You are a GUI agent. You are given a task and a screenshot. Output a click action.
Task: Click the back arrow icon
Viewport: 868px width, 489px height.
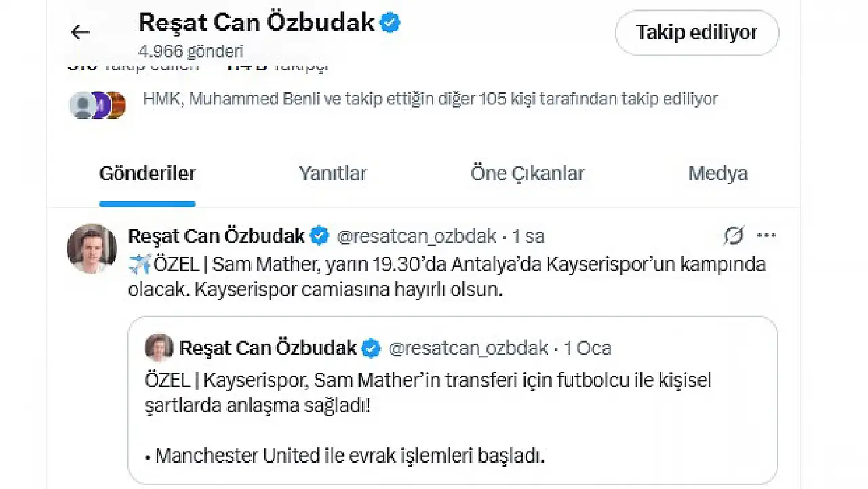(x=80, y=32)
